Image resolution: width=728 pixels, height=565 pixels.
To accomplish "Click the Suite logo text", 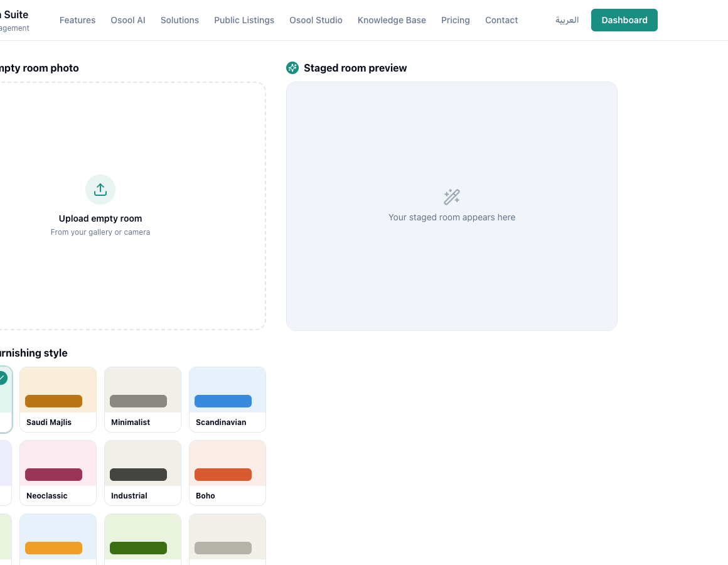I will [x=15, y=14].
